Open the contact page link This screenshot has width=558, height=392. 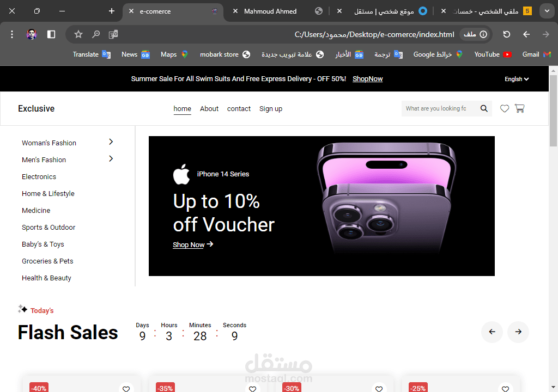pyautogui.click(x=239, y=109)
